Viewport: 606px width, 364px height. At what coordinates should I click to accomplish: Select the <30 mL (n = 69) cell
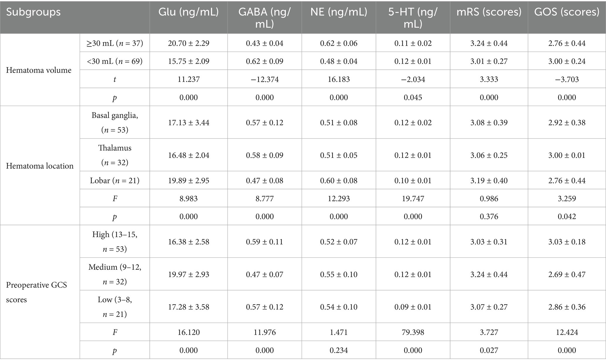tap(115, 61)
